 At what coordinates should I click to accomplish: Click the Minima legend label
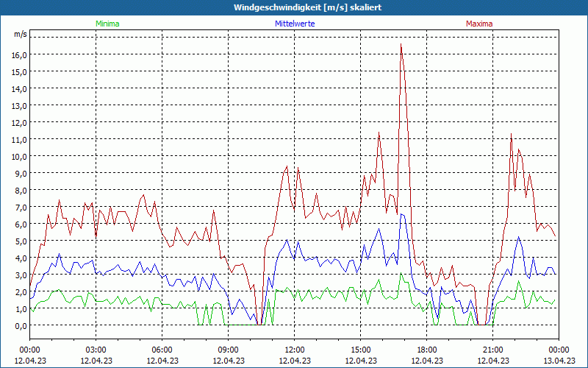pyautogui.click(x=107, y=24)
